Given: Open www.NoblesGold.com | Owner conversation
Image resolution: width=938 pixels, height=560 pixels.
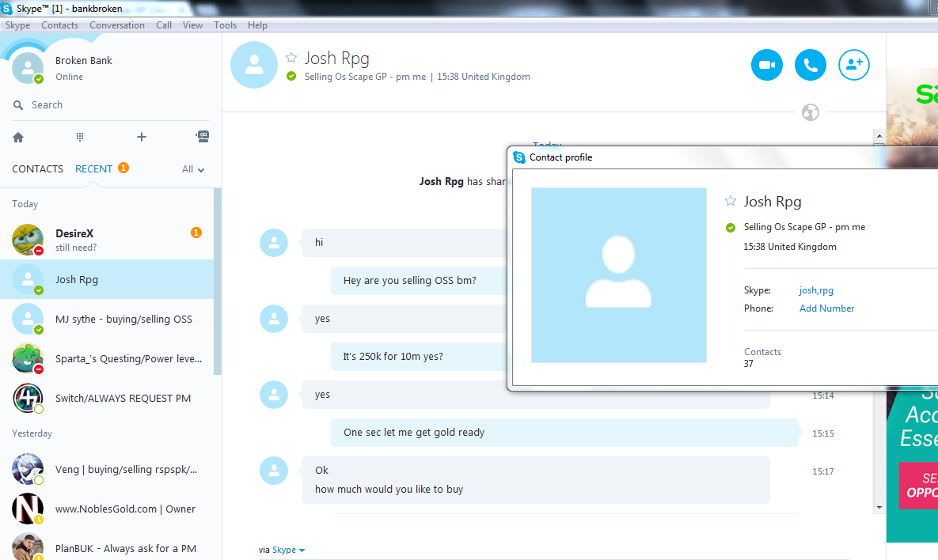Looking at the screenshot, I should [x=107, y=509].
